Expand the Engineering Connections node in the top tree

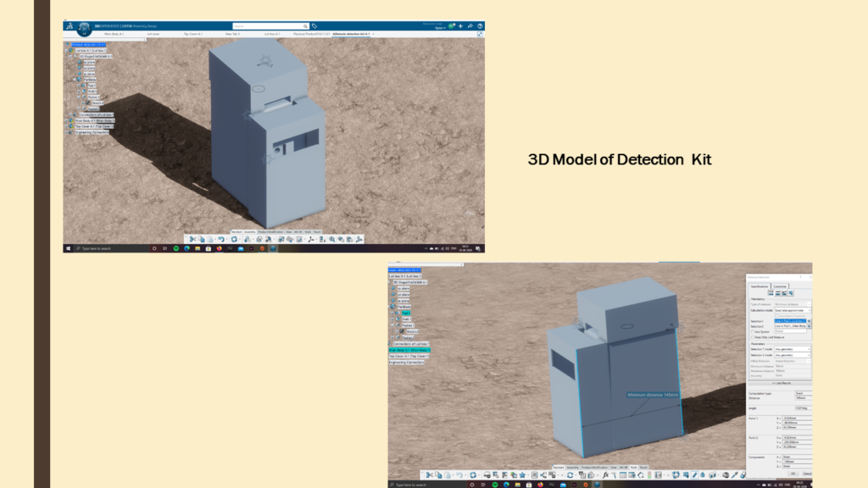point(66,132)
